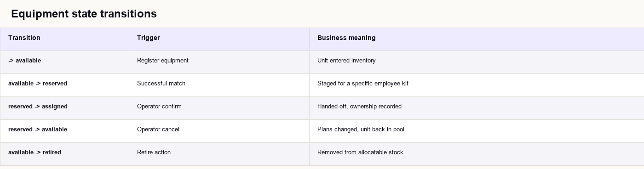Select the '-> available' transition cell

pos(64,62)
